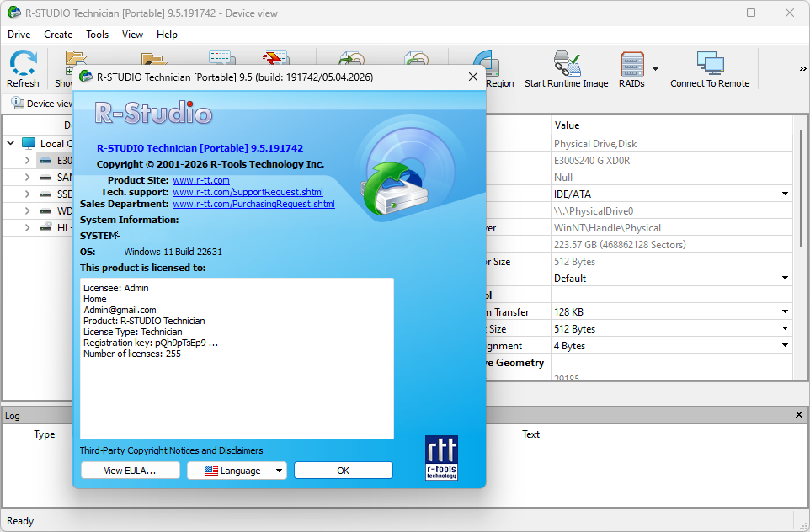810x532 pixels.
Task: Open the View menu
Action: pyautogui.click(x=132, y=34)
